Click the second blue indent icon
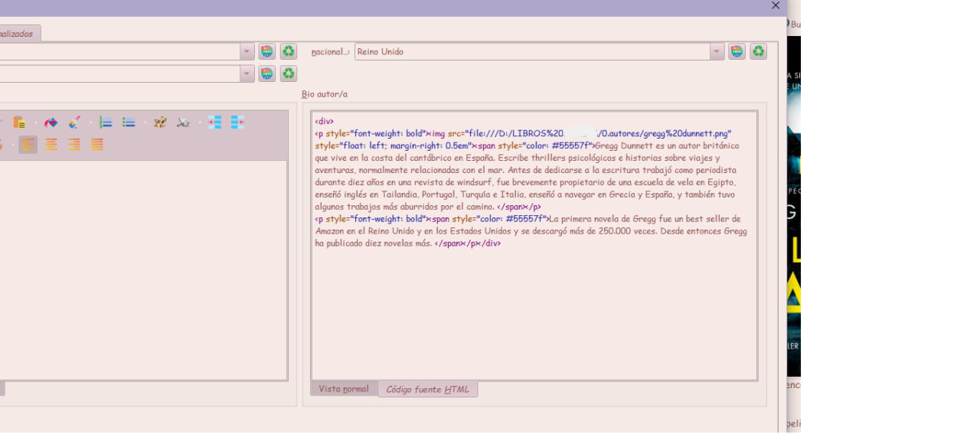980x441 pixels. pyautogui.click(x=237, y=122)
